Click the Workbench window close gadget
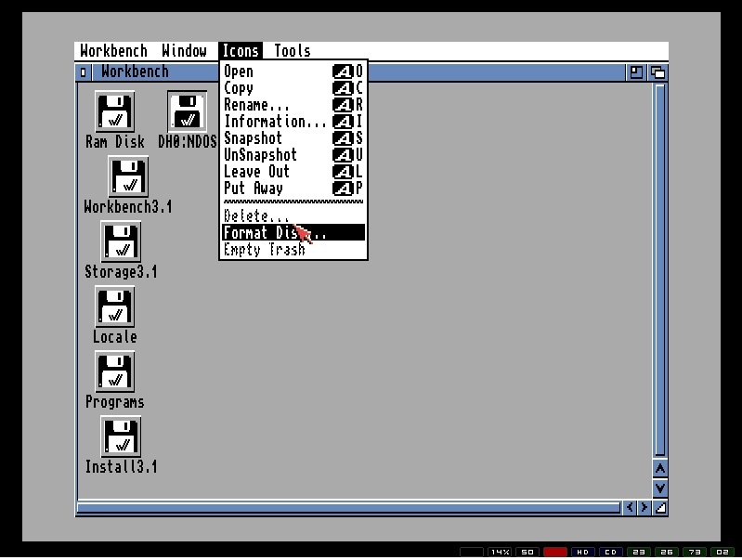Screen dimensions: 742x560 84,72
